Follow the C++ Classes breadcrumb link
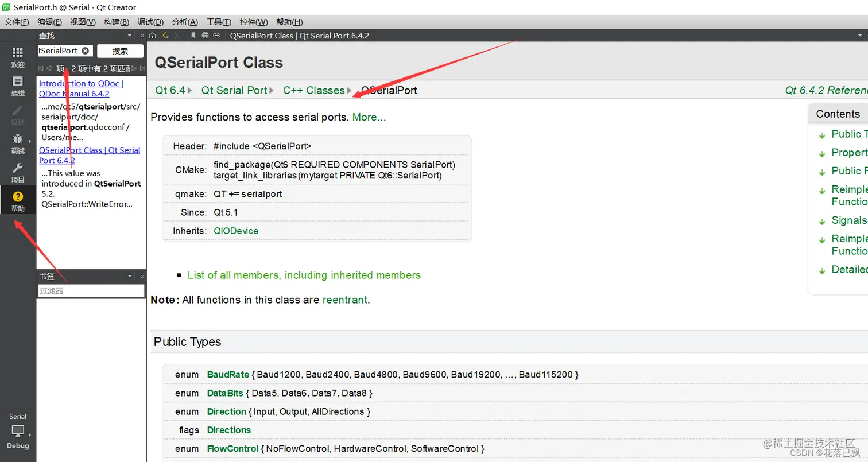 tap(313, 90)
